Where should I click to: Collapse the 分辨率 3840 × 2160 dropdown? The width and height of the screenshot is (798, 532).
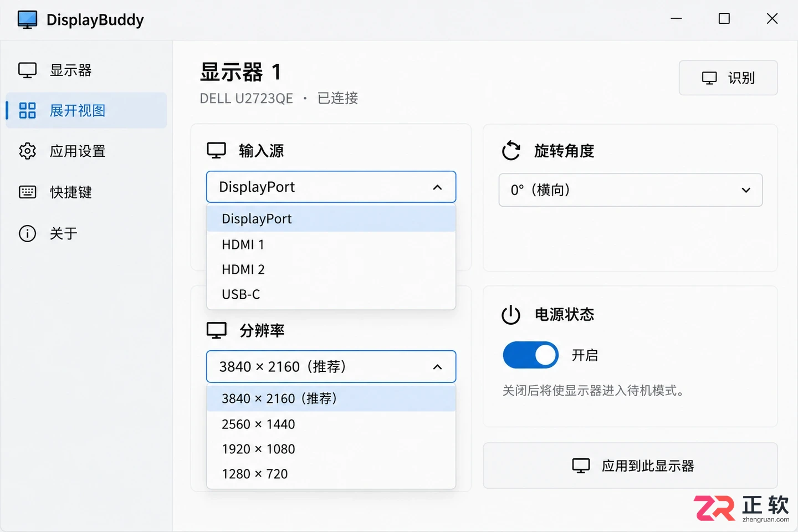[331, 366]
